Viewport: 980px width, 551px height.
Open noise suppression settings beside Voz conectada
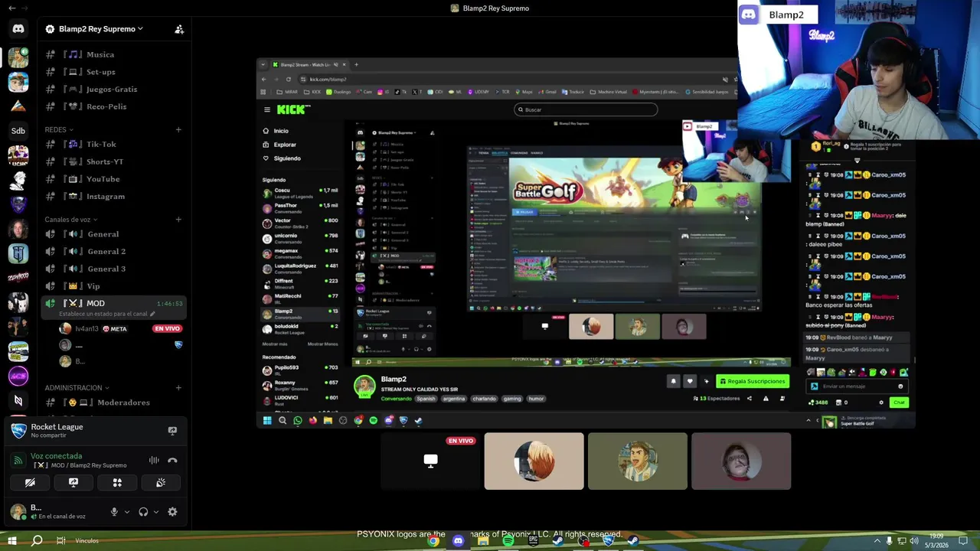coord(154,461)
